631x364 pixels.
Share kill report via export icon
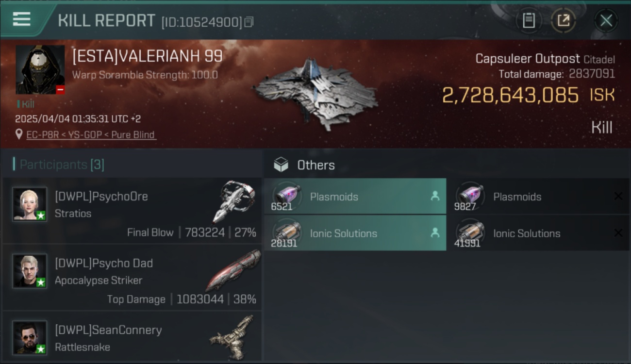click(563, 20)
